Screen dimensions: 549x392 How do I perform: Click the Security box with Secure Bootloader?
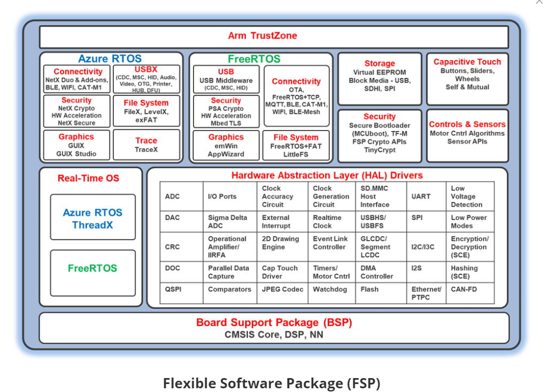[x=380, y=136]
